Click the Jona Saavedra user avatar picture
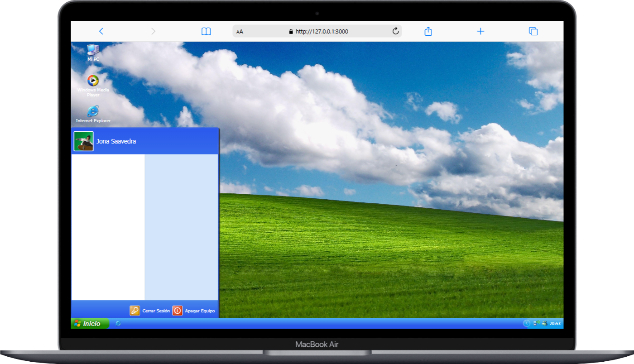 click(x=84, y=141)
